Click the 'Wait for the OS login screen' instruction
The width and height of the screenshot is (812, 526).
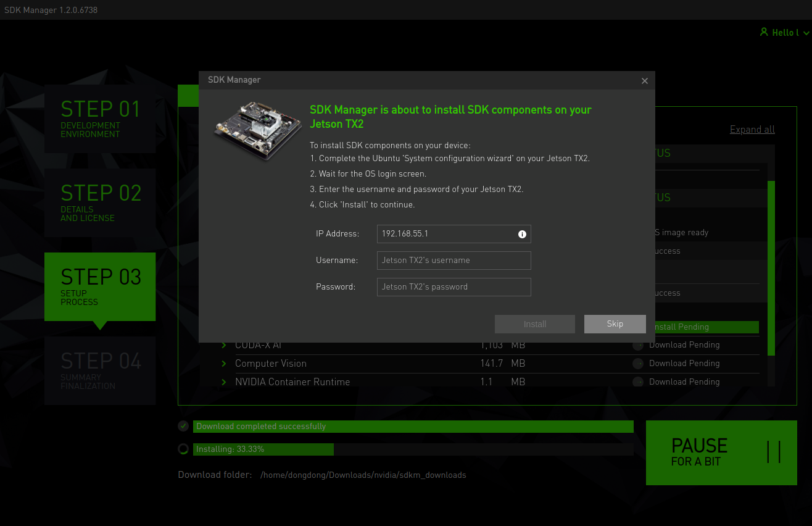pos(368,174)
